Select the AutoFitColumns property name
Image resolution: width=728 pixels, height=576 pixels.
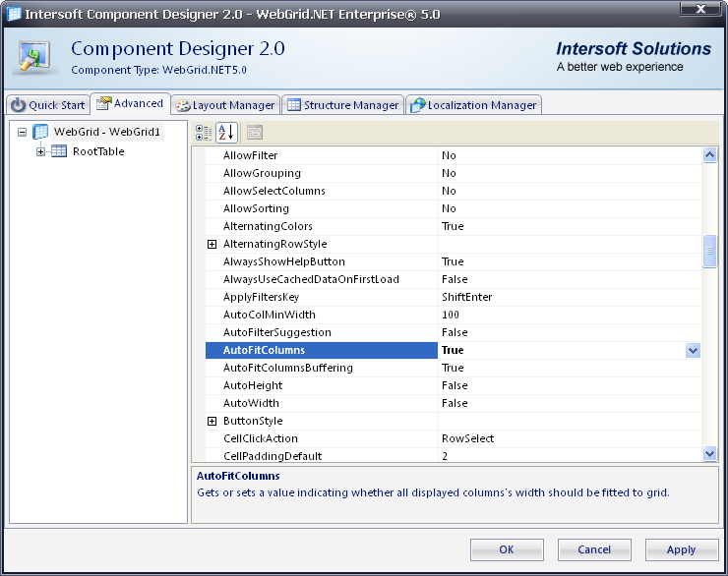pyautogui.click(x=322, y=350)
